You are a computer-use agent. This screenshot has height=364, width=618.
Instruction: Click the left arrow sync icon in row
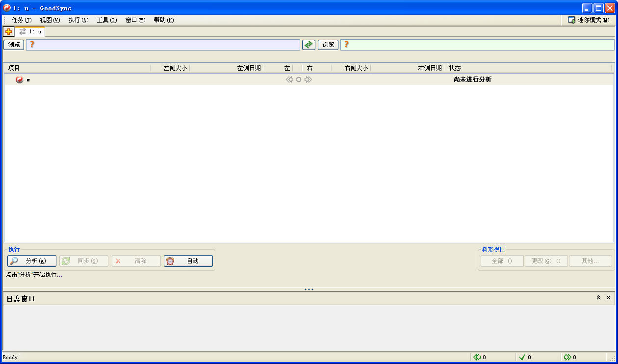click(289, 79)
